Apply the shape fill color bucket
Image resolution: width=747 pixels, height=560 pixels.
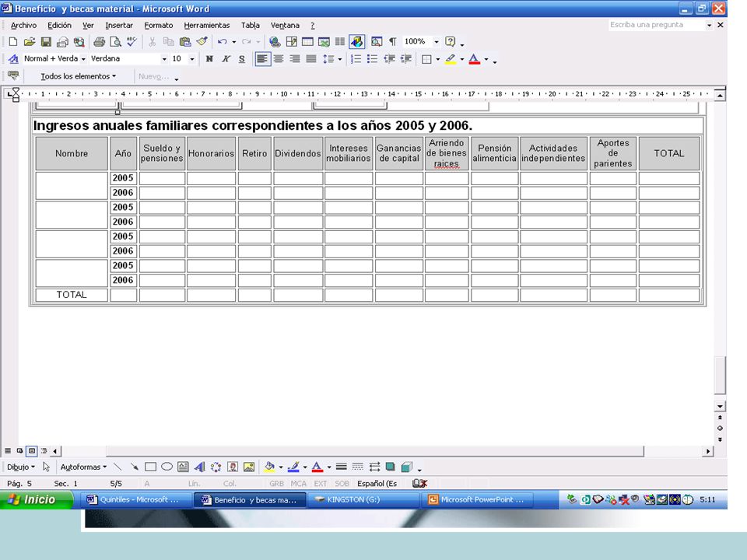pos(269,467)
